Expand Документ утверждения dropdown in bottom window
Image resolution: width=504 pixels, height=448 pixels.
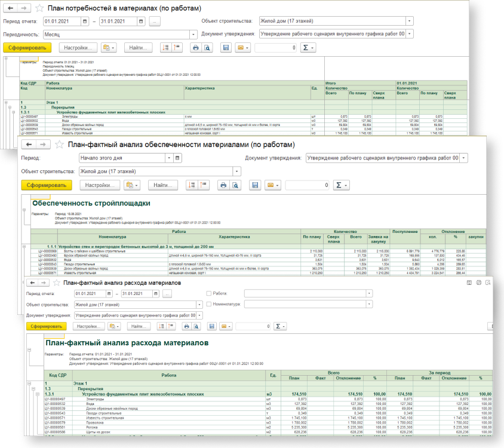199,315
